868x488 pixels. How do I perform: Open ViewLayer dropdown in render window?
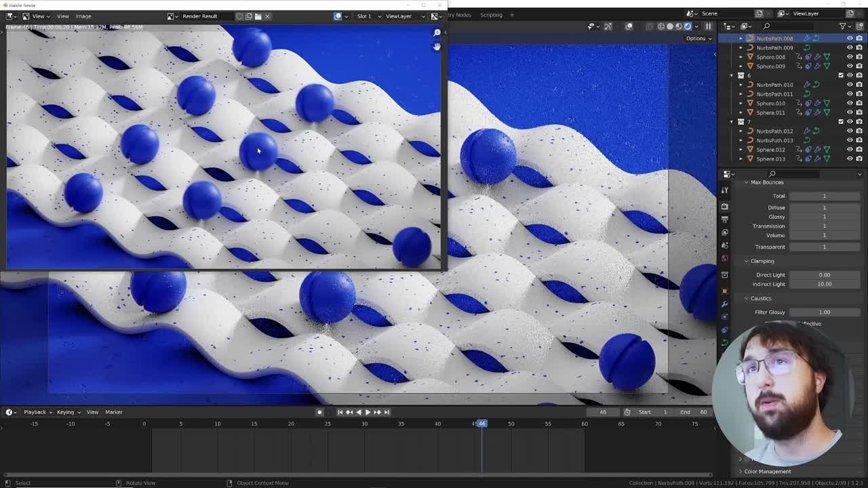coord(405,16)
